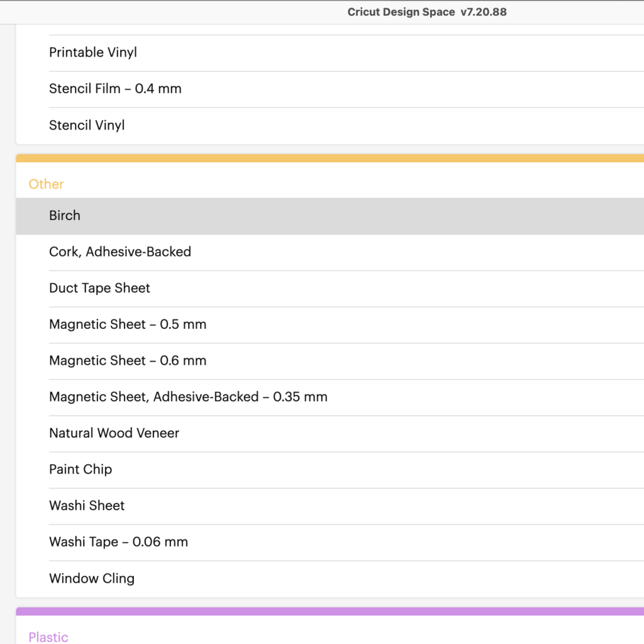
Task: Select Stencil Film – 0.4 mm material
Action: click(330, 89)
